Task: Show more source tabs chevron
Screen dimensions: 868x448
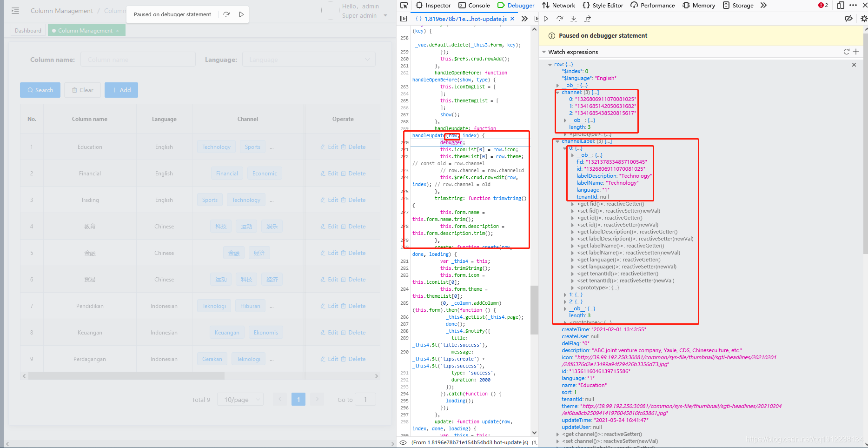Action: 524,19
